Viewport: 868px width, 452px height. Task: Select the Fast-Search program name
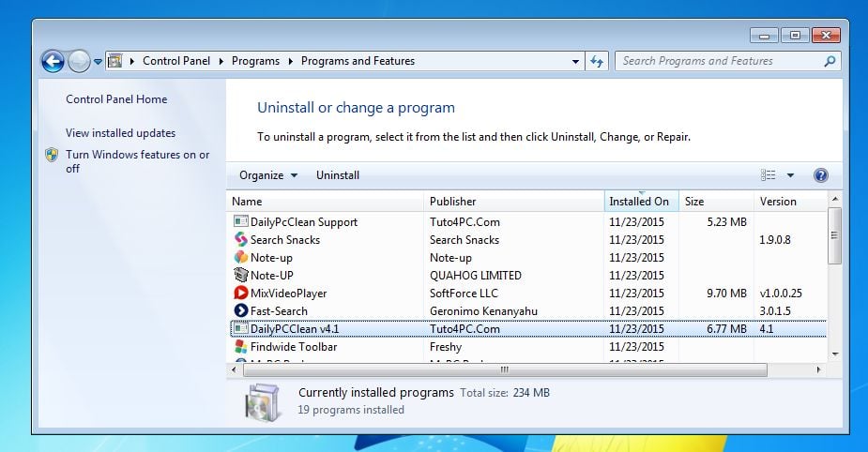[279, 311]
